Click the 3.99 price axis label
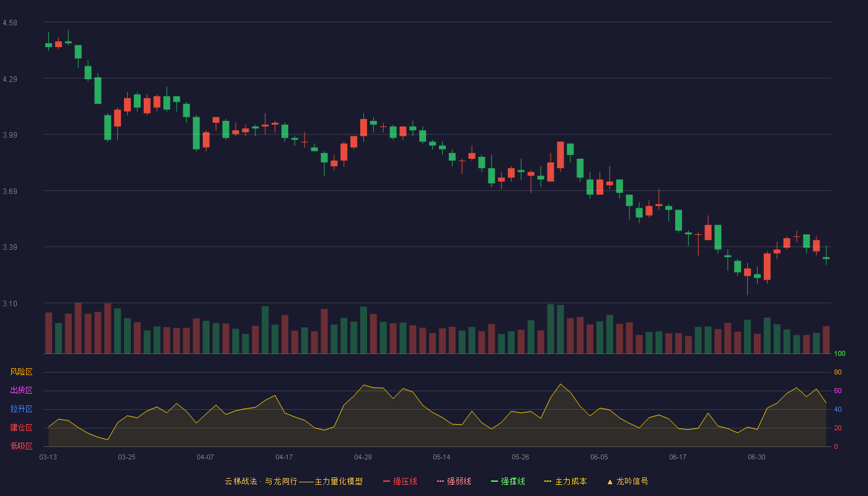The width and height of the screenshot is (868, 496). pos(10,135)
